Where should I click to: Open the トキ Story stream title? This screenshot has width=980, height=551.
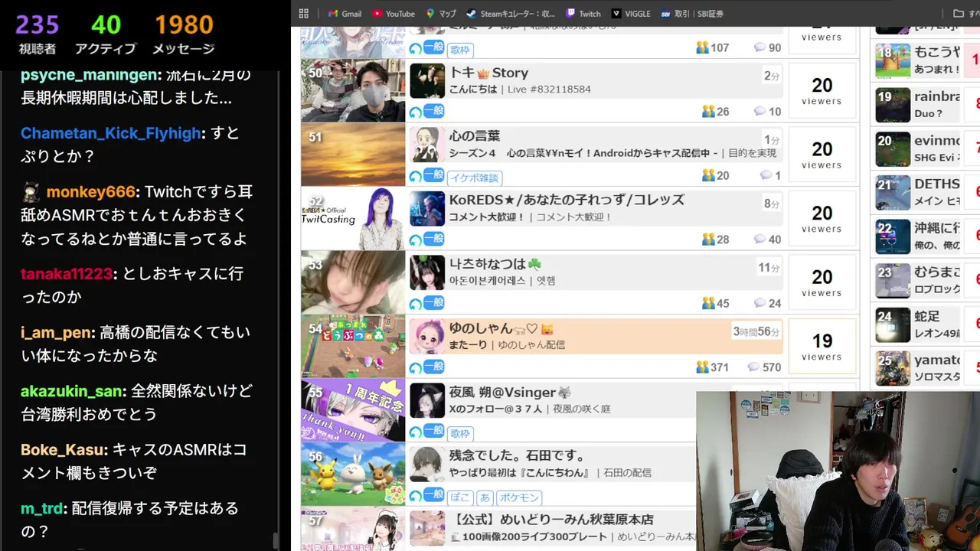pyautogui.click(x=488, y=73)
